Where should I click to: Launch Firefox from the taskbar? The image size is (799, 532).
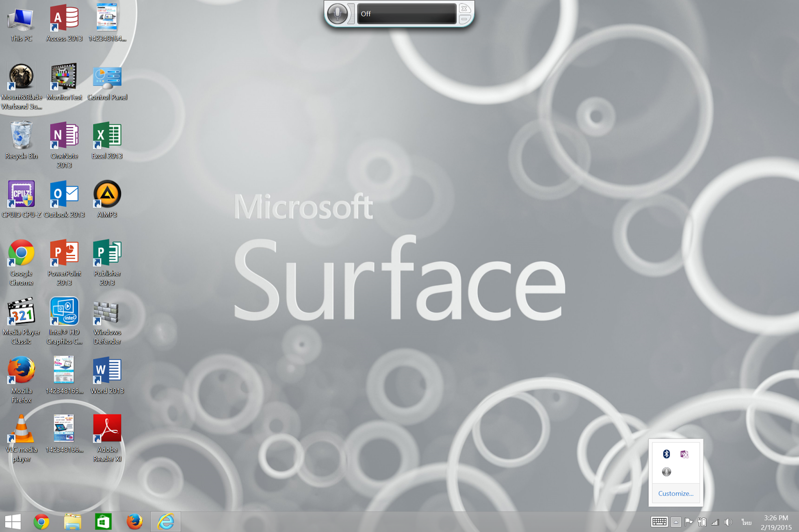tap(134, 522)
